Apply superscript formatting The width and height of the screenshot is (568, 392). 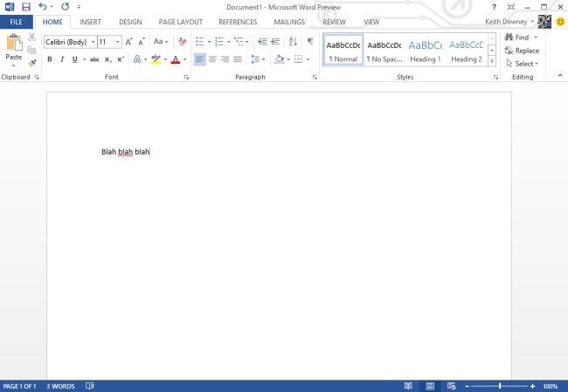[x=121, y=59]
